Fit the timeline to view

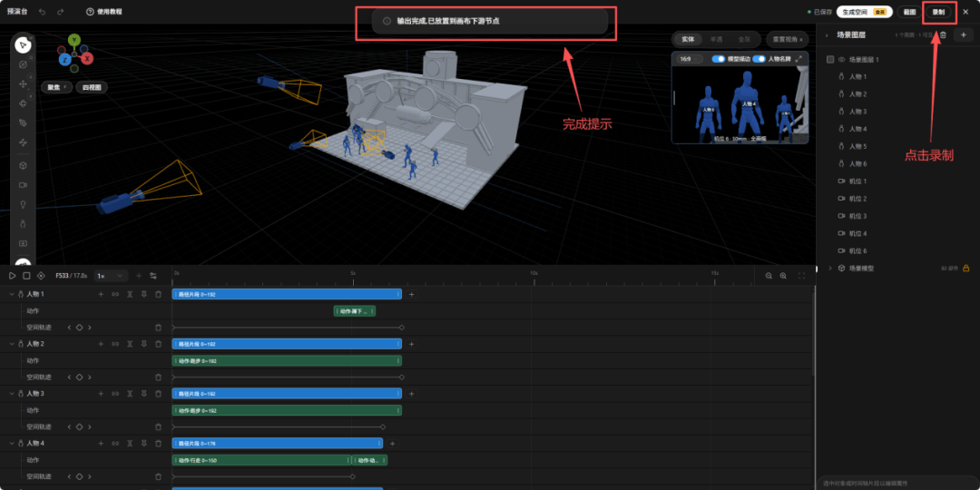(801, 276)
